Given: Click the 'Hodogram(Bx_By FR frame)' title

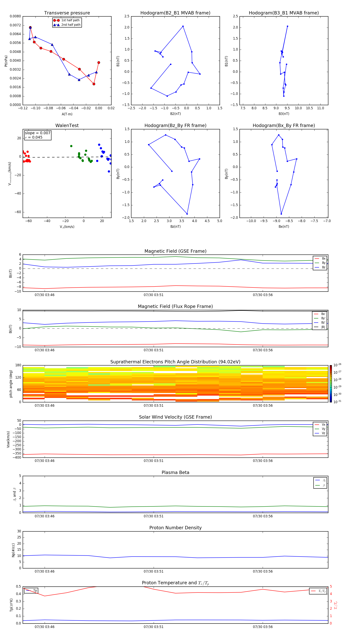Looking at the screenshot, I should click(284, 125).
